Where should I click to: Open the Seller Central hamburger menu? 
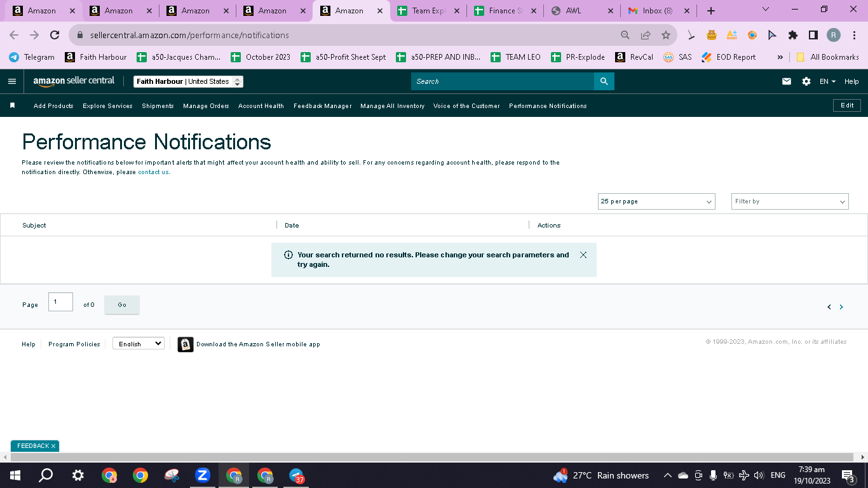click(x=12, y=81)
